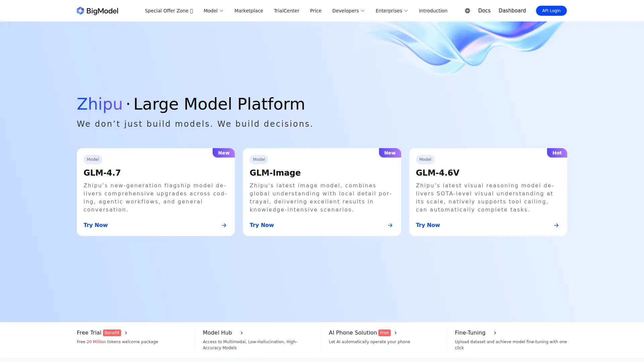The image size is (644, 362).
Task: Open the Docs link
Action: coord(484,11)
